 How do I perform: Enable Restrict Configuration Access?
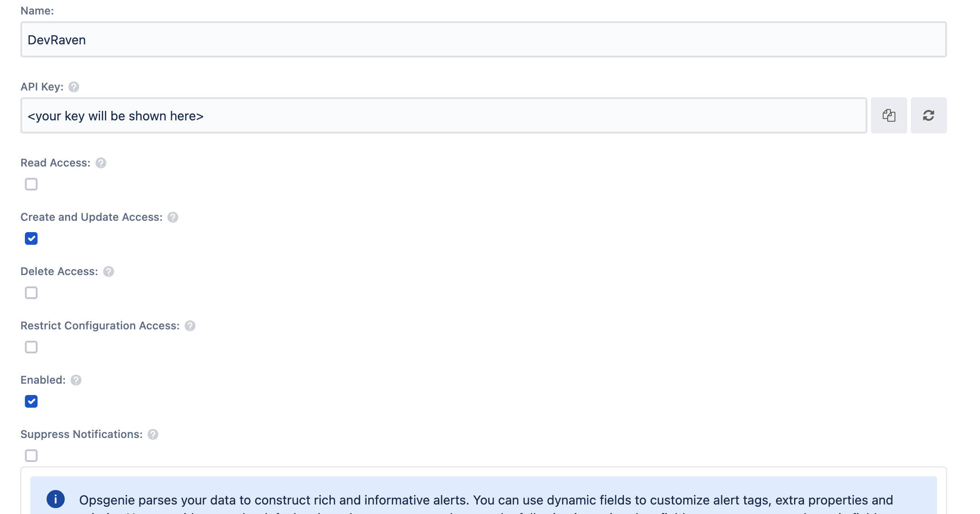[31, 347]
